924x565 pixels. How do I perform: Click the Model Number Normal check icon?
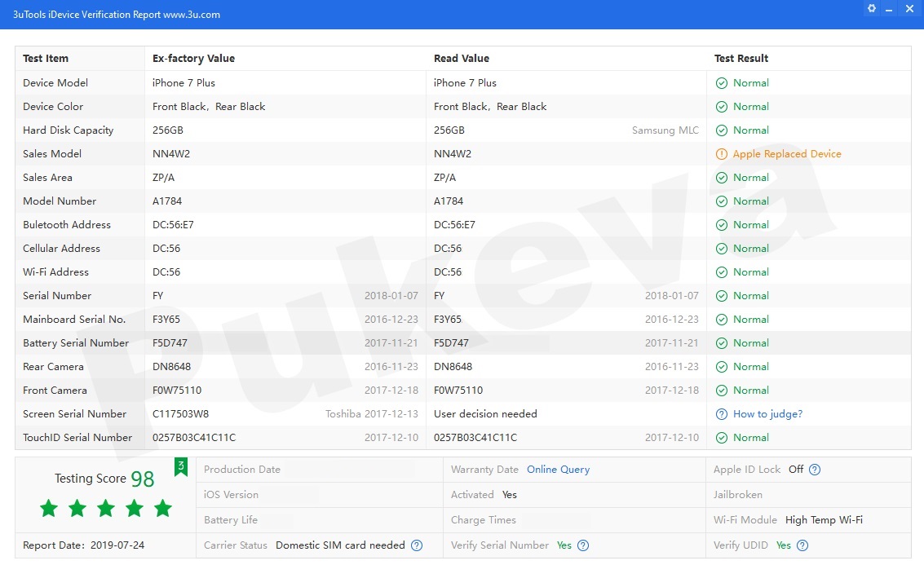721,201
